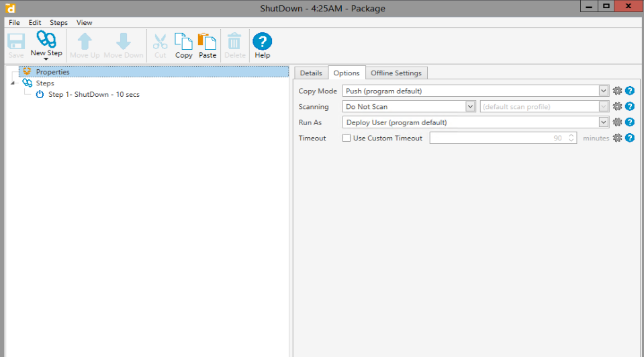The width and height of the screenshot is (644, 357).
Task: Click the New Step footprints icon
Action: 46,40
